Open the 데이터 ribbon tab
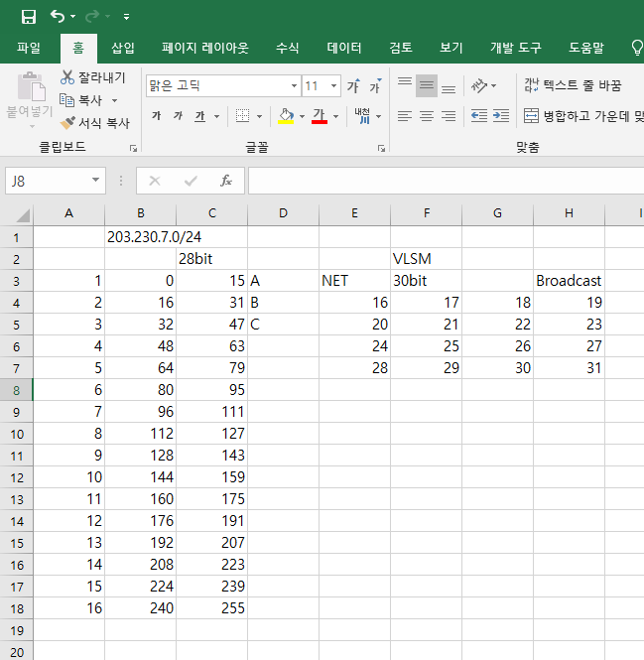644x660 pixels. 344,48
